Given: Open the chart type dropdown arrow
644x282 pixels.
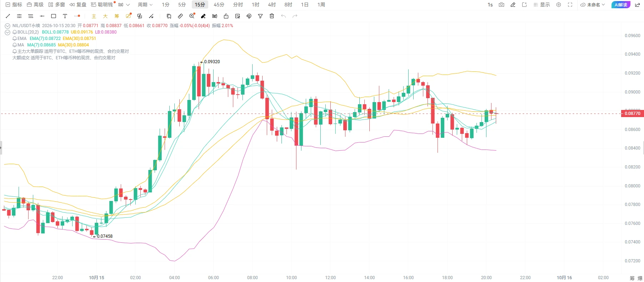Looking at the screenshot, I should pyautogui.click(x=128, y=5).
